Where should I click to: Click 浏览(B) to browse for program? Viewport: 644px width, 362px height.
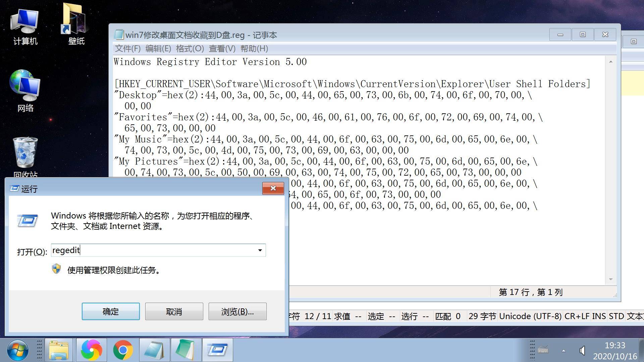tap(237, 311)
